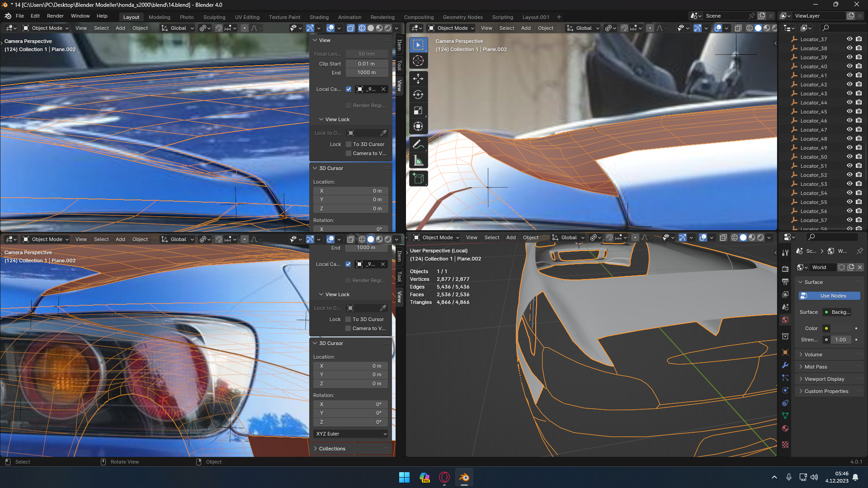Screen dimensions: 868x488
Task: Open XYZ Euler rotation mode dropdown
Action: pos(351,434)
